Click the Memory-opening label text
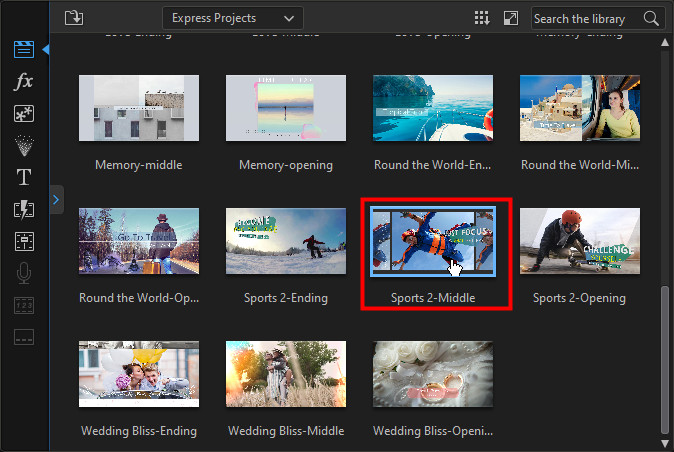The height and width of the screenshot is (452, 674). point(286,165)
